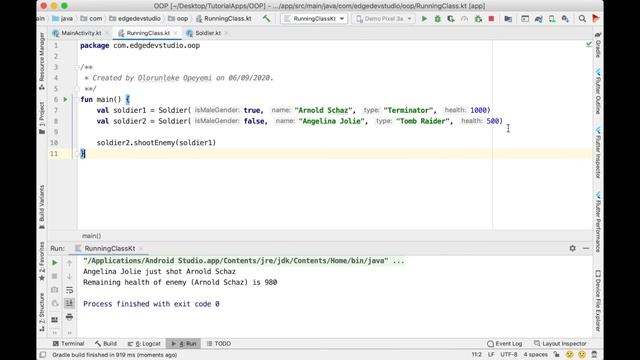Run with coverage icon in toolbar
The height and width of the screenshot is (360, 640).
pyautogui.click(x=451, y=19)
